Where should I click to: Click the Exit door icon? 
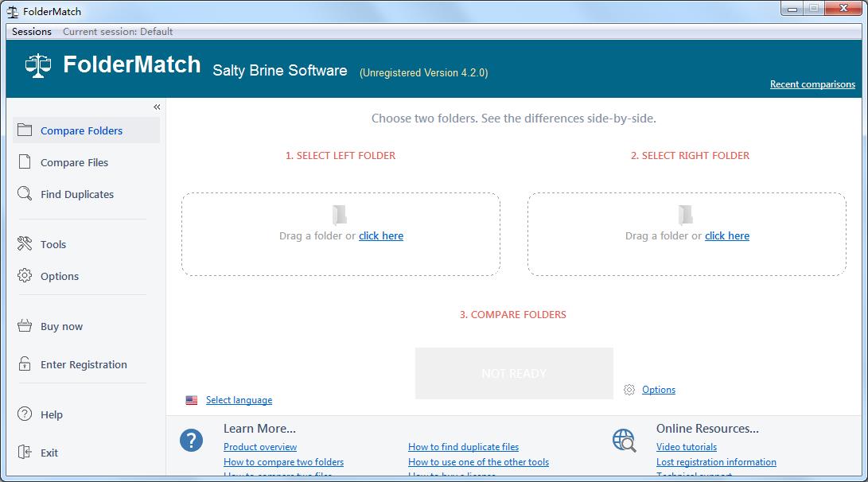coord(25,452)
